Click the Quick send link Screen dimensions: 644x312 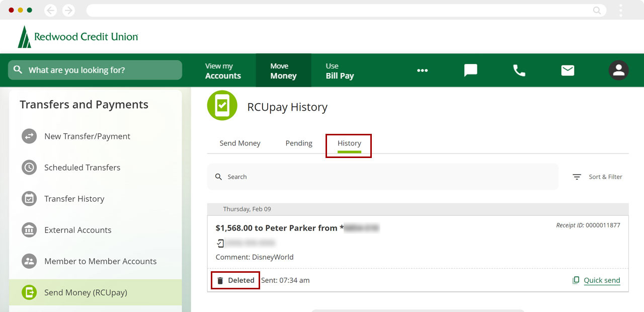pyautogui.click(x=602, y=280)
